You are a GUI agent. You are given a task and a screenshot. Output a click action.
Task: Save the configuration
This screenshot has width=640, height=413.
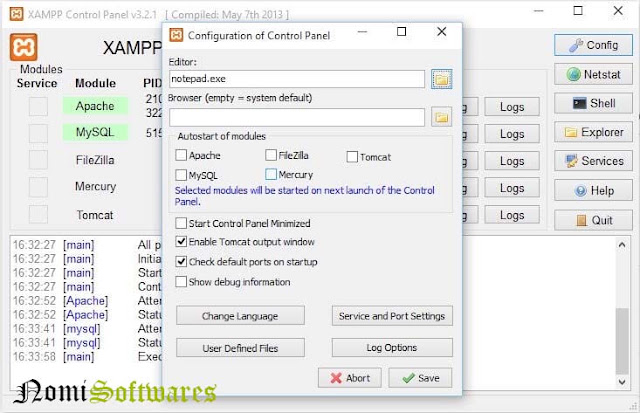[420, 378]
